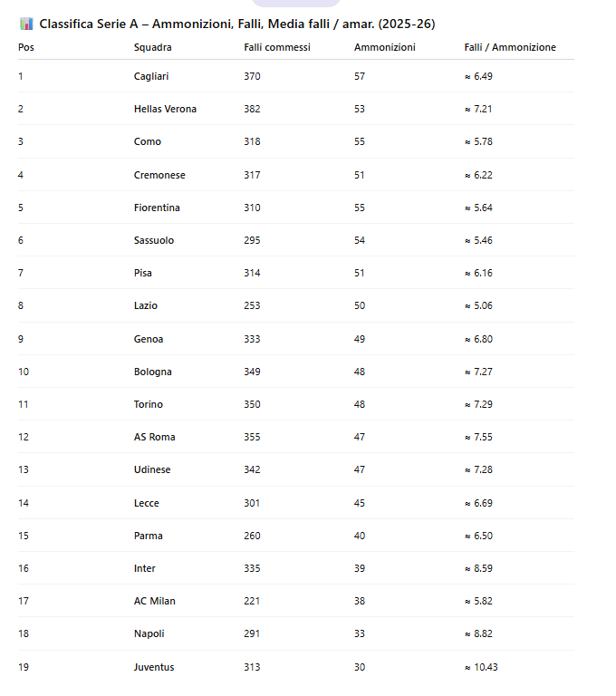Click the 'Falli commessi' column header
Screen dimensions: 616x696
tap(277, 47)
